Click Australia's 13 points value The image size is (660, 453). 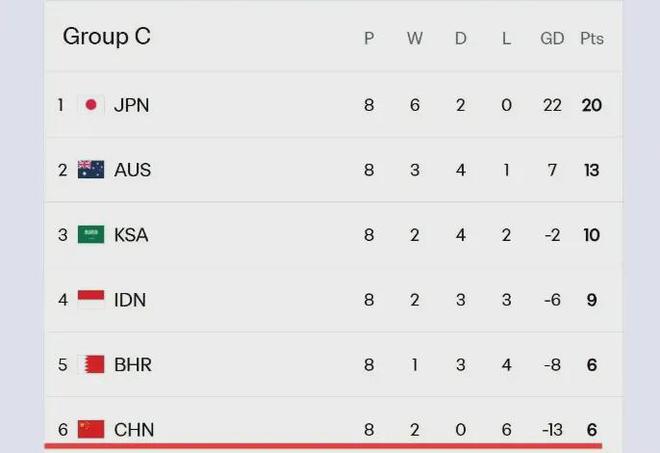pyautogui.click(x=592, y=170)
